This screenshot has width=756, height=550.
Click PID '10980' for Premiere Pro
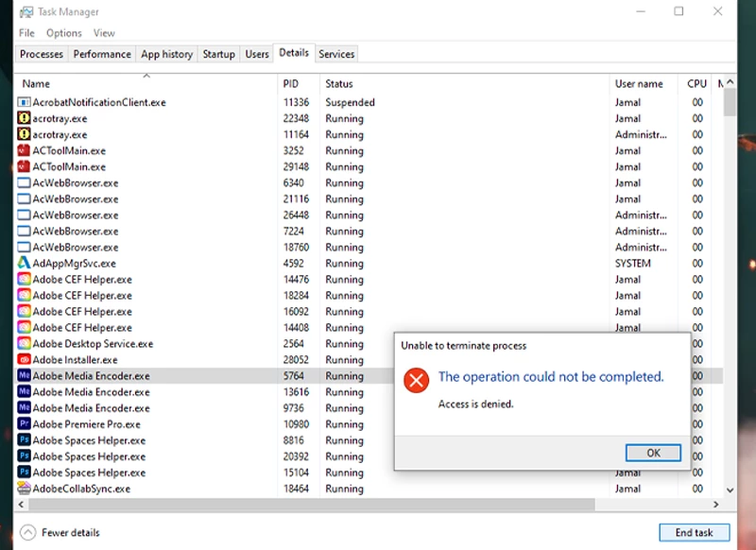click(296, 424)
